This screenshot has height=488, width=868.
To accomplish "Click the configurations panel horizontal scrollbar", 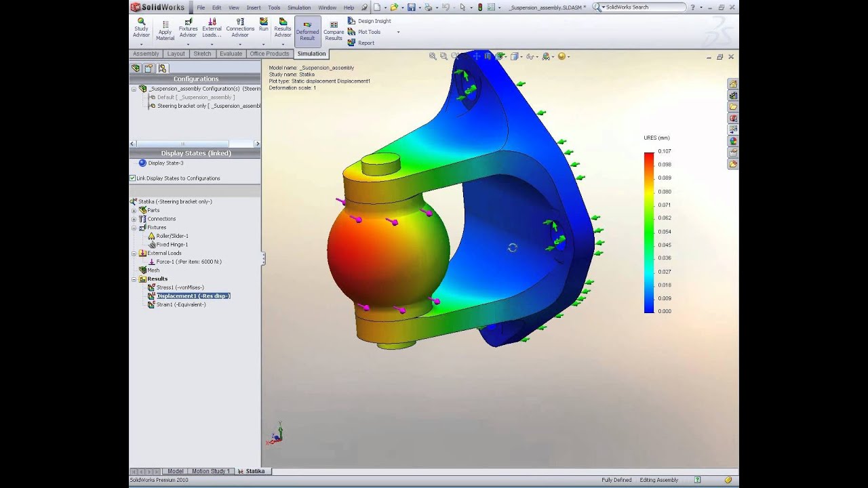I will (x=195, y=144).
